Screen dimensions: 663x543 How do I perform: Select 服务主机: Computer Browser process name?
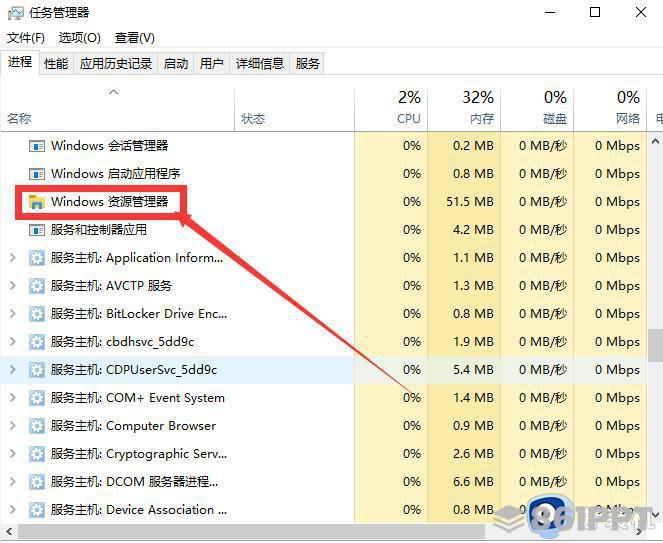134,426
